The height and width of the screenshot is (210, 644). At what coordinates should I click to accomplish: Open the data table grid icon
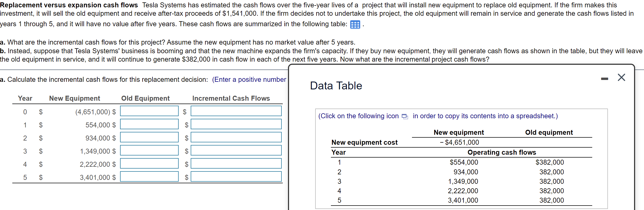click(355, 25)
